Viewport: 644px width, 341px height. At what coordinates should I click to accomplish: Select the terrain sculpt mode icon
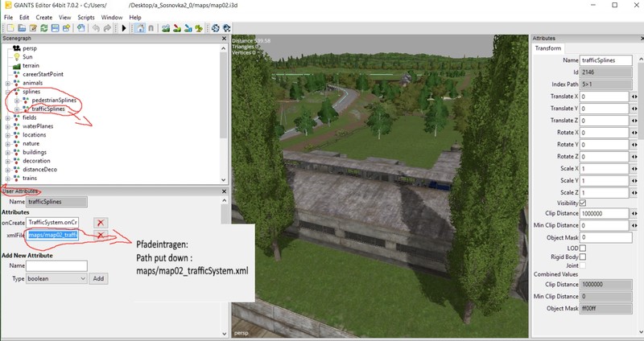165,28
